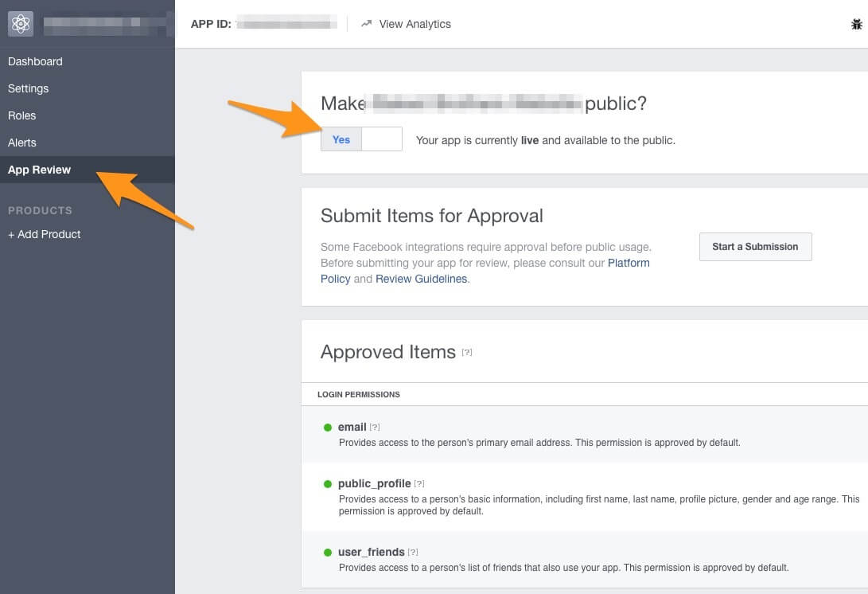Click the app atom logo icon
Screen dimensions: 868x594
click(x=21, y=24)
